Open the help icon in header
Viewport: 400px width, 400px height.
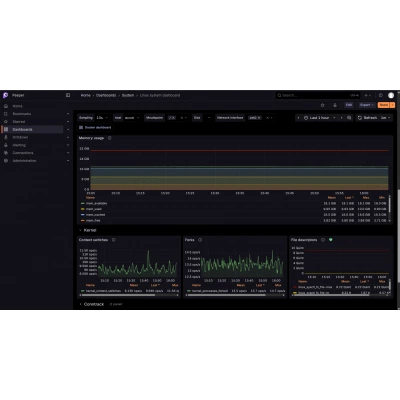(x=381, y=95)
